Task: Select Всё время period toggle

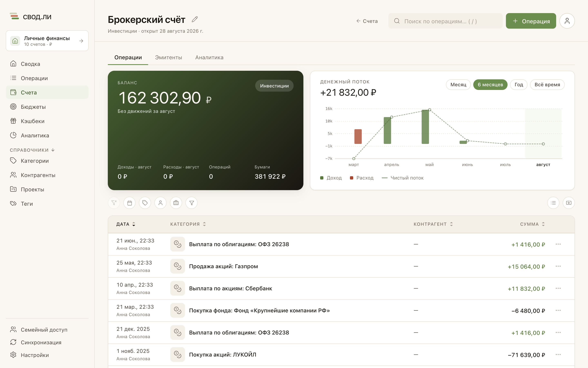Action: [547, 85]
